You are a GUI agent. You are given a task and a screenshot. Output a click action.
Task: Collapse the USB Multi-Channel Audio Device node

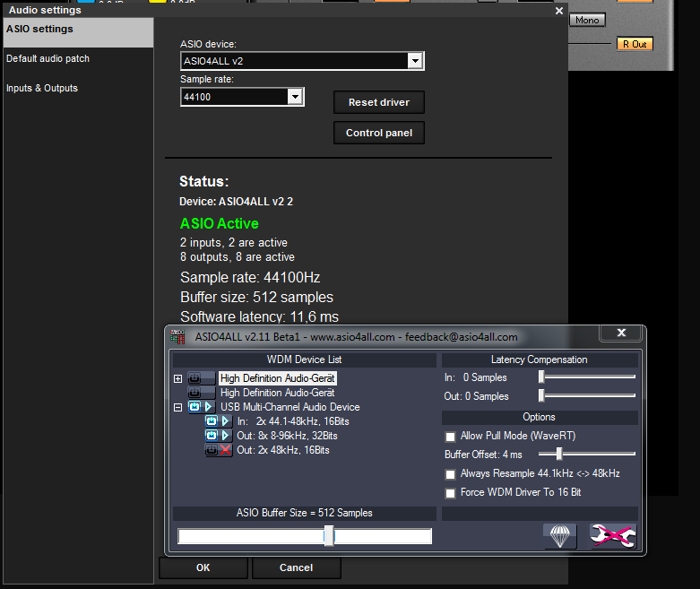(177, 408)
